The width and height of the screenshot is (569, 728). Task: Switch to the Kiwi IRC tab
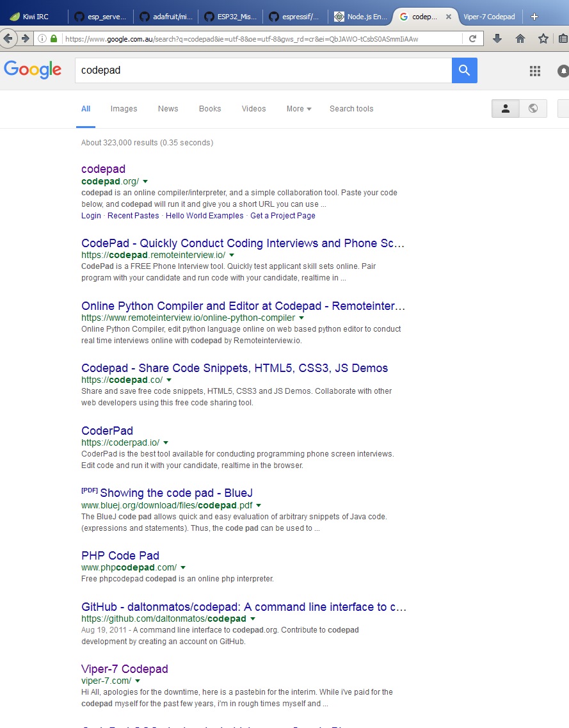point(33,17)
